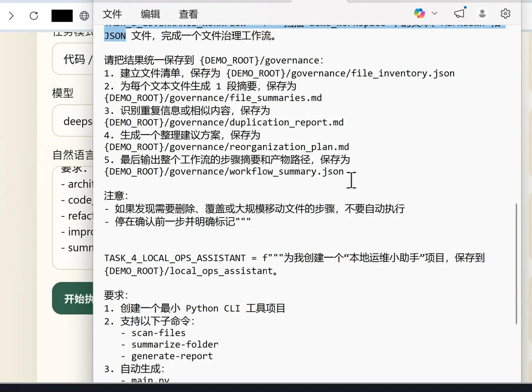Click the 模型 label in the browser page
Viewport: 532px width, 392px height.
(x=63, y=93)
